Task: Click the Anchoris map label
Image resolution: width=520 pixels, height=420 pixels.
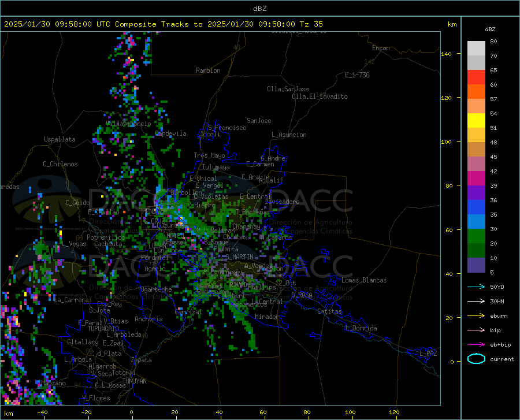Action: [x=148, y=319]
